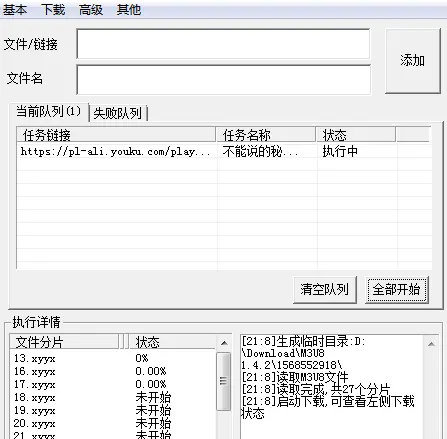Image resolution: width=447 pixels, height=439 pixels.
Task: Select fragment 20.xyyx row
Action: [113, 424]
